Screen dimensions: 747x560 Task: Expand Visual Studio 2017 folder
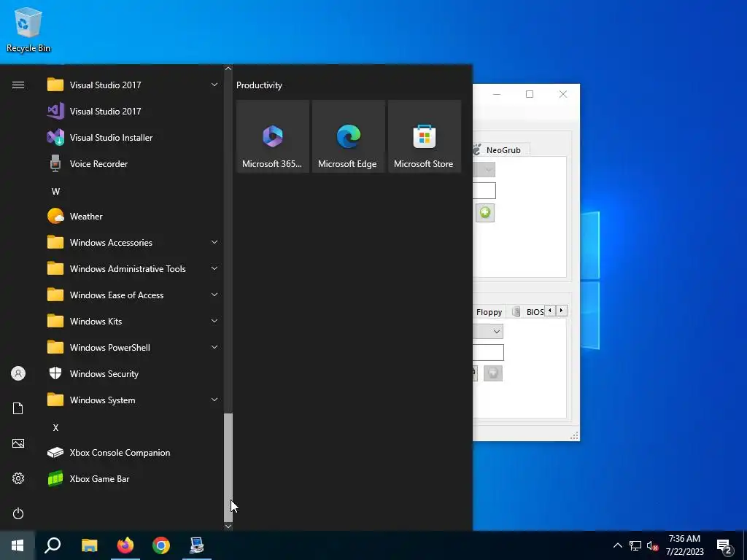(x=132, y=85)
